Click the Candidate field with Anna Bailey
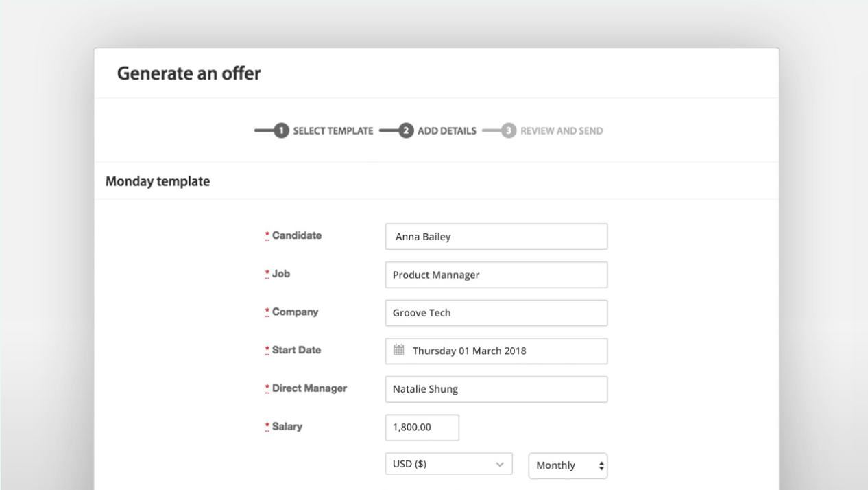This screenshot has width=868, height=490. pos(496,237)
